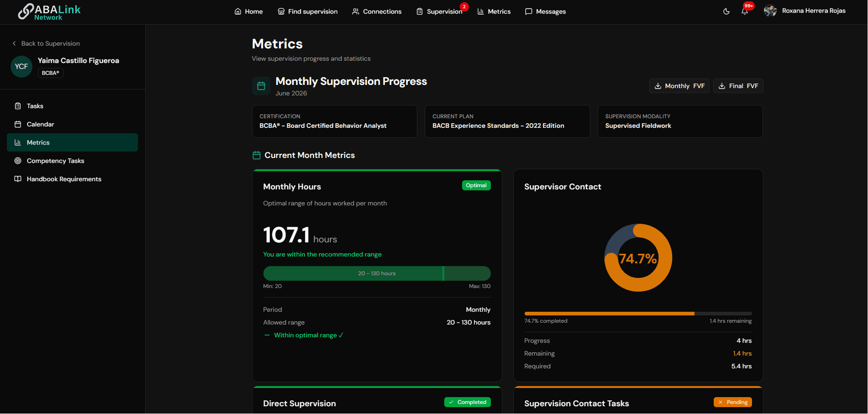This screenshot has width=868, height=414.
Task: Click the Completed badge on Direct Supervision
Action: 468,402
